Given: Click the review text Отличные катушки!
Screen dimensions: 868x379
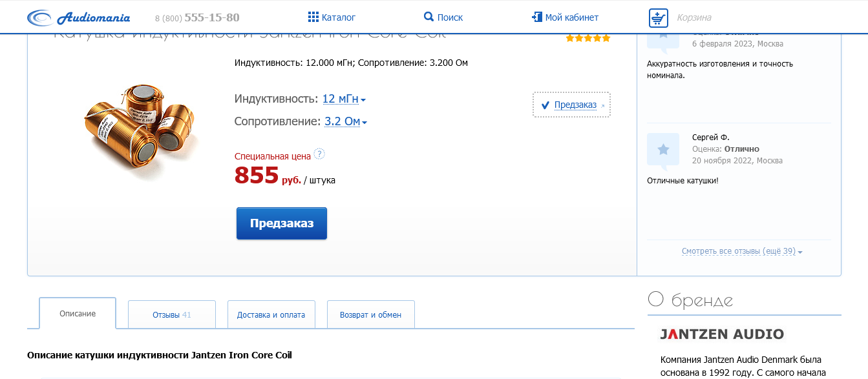Looking at the screenshot, I should [x=683, y=180].
